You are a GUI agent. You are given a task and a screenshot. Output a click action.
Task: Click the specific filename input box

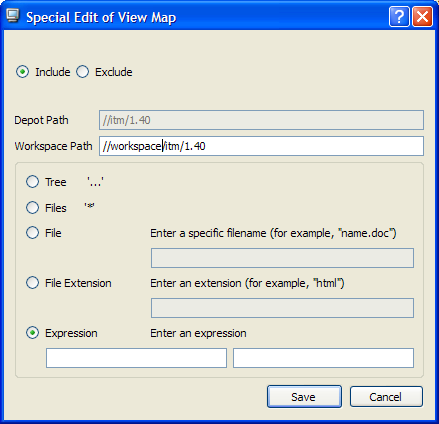coord(282,258)
